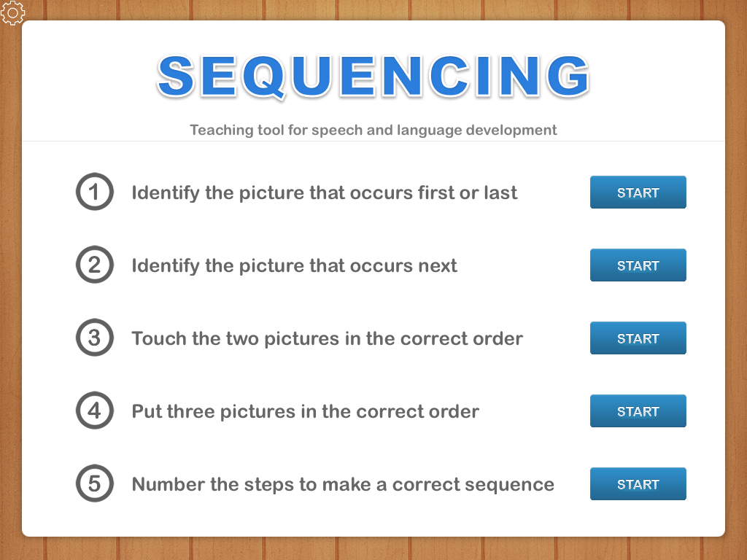Click the circled number 1 icon

(x=95, y=192)
